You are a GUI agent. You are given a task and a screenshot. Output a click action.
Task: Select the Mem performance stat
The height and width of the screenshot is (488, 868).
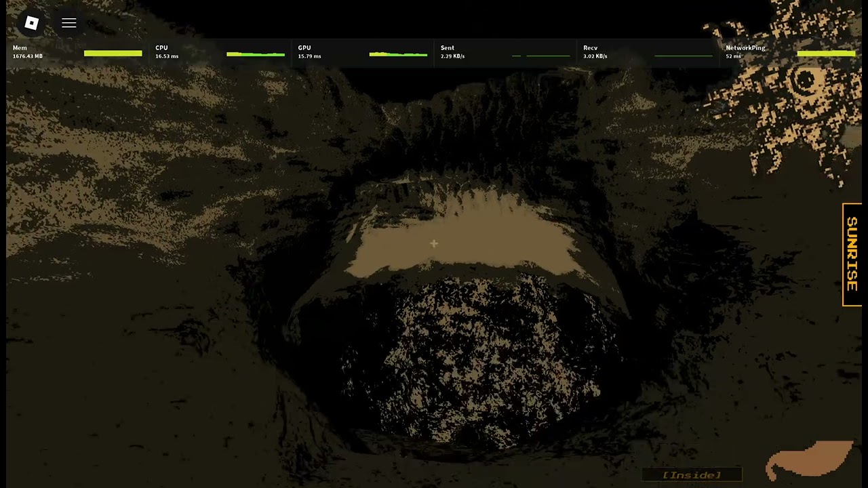point(77,52)
